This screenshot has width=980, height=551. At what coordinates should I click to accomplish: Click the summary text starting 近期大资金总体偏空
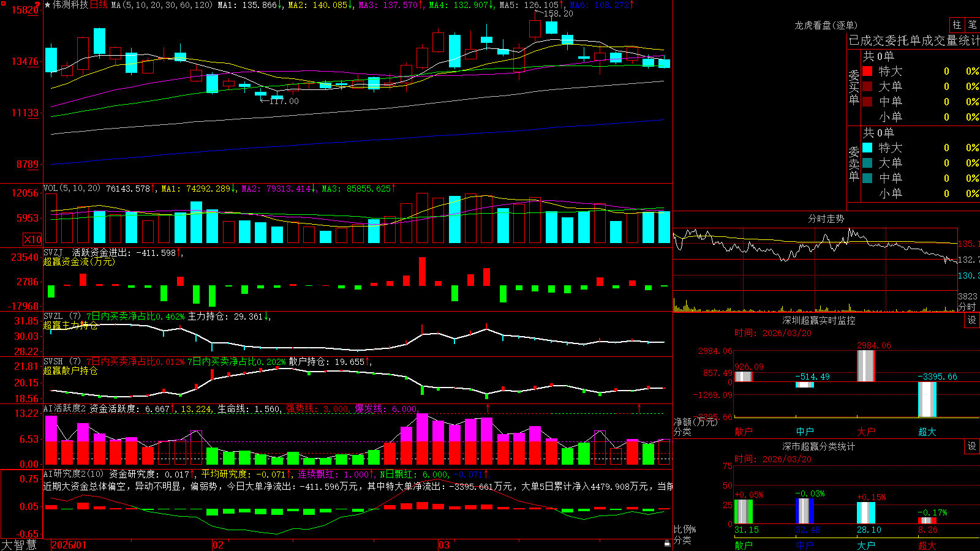coord(358,486)
